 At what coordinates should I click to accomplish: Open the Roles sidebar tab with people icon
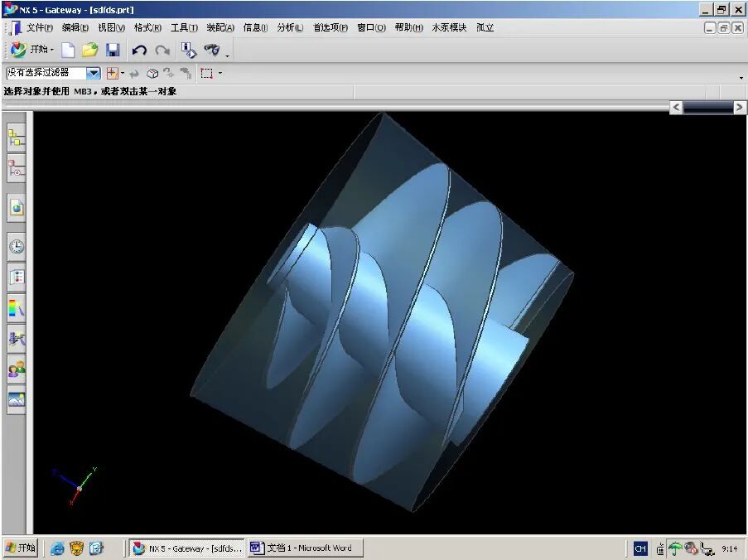tap(17, 369)
